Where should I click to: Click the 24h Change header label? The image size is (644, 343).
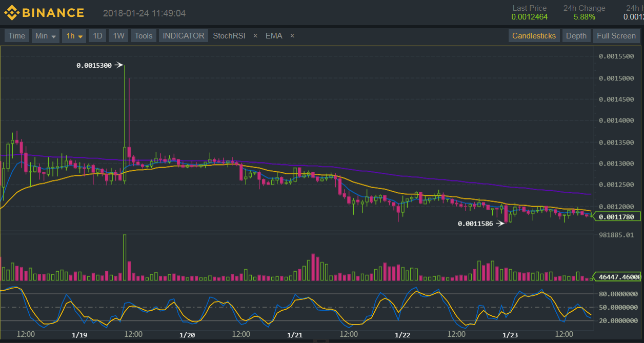585,8
